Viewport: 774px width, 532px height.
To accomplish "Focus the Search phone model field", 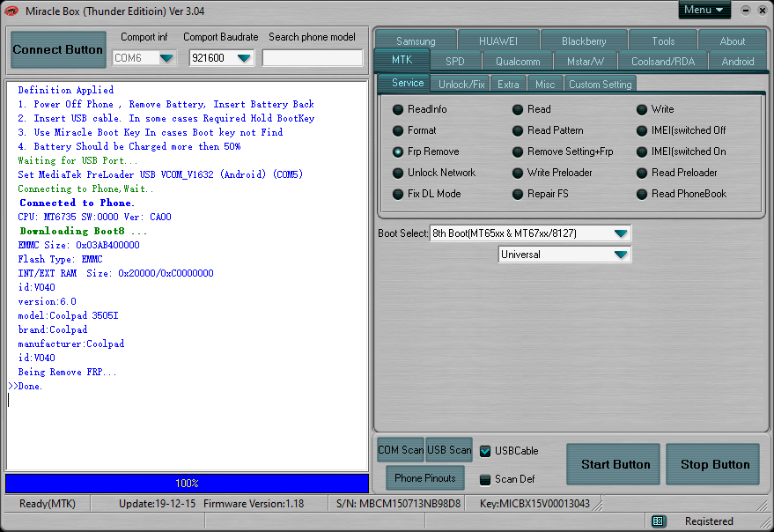I will (x=313, y=58).
